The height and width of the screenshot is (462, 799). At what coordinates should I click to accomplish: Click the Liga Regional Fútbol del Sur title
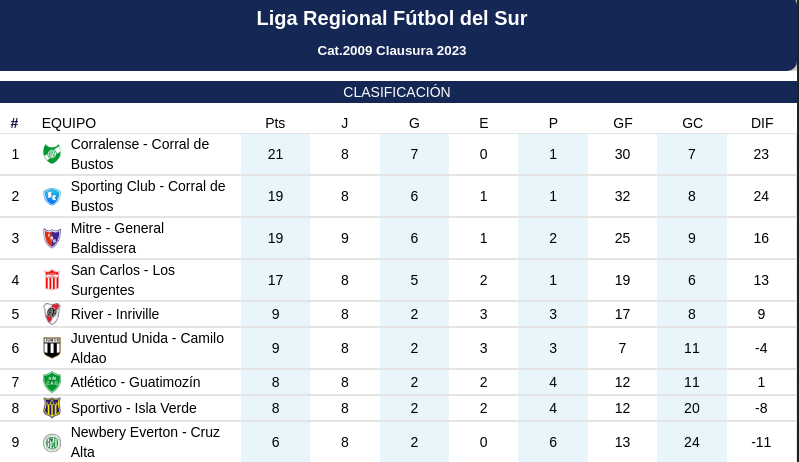pyautogui.click(x=392, y=18)
